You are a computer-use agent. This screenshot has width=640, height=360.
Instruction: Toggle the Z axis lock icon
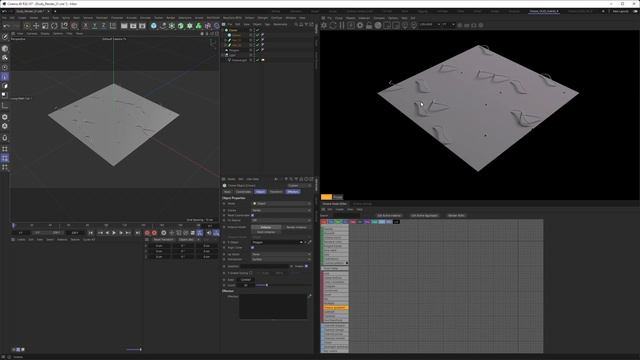coord(103,26)
